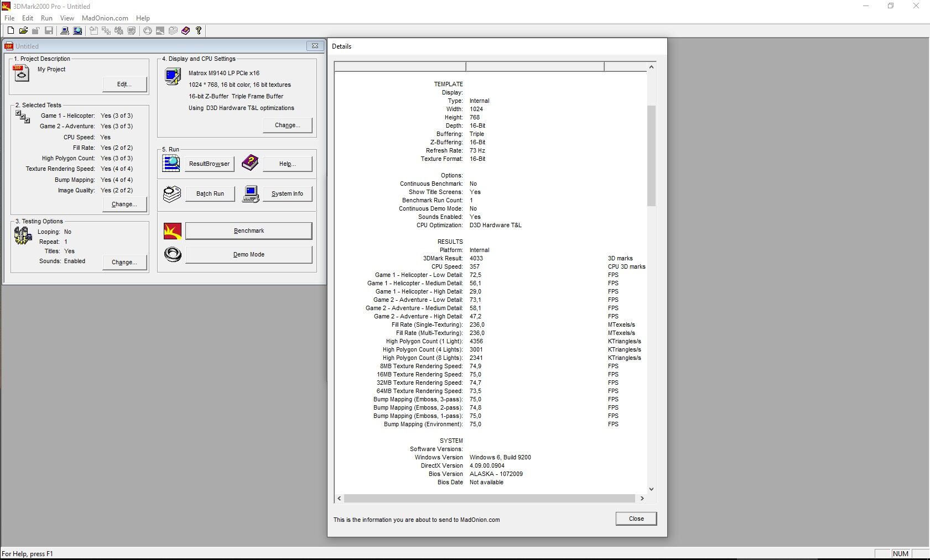Click Details scrollbar up arrow
Image resolution: width=930 pixels, height=560 pixels.
(651, 67)
